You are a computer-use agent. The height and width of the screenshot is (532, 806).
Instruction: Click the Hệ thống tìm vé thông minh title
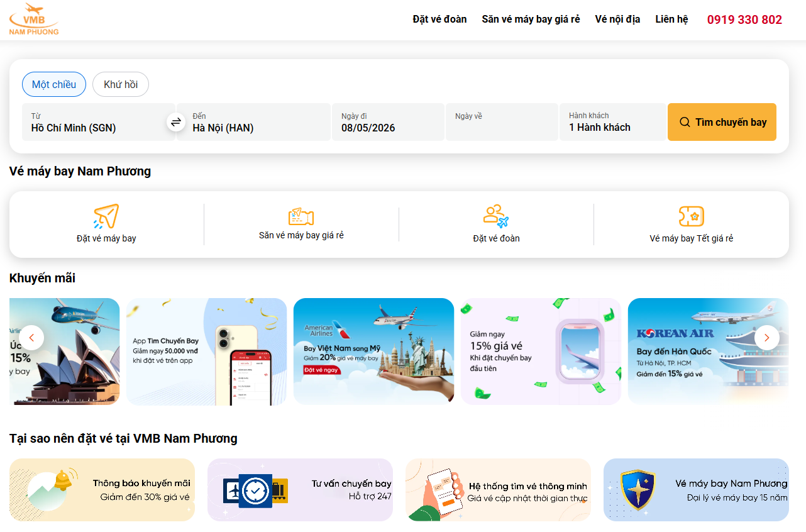528,486
